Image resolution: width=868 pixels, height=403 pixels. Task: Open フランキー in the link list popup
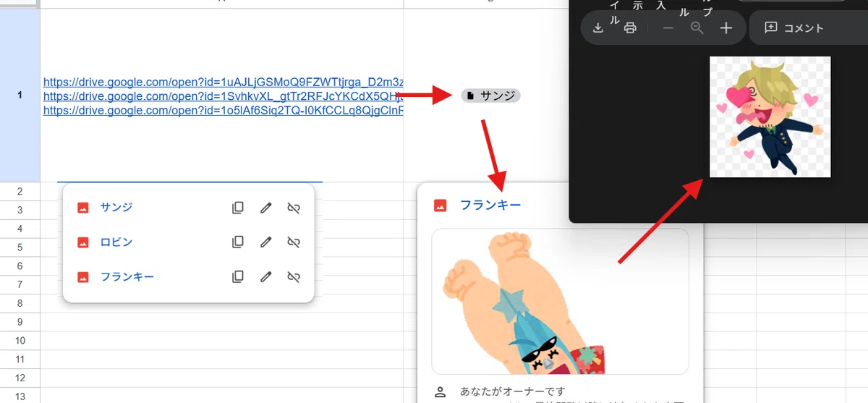click(x=127, y=276)
